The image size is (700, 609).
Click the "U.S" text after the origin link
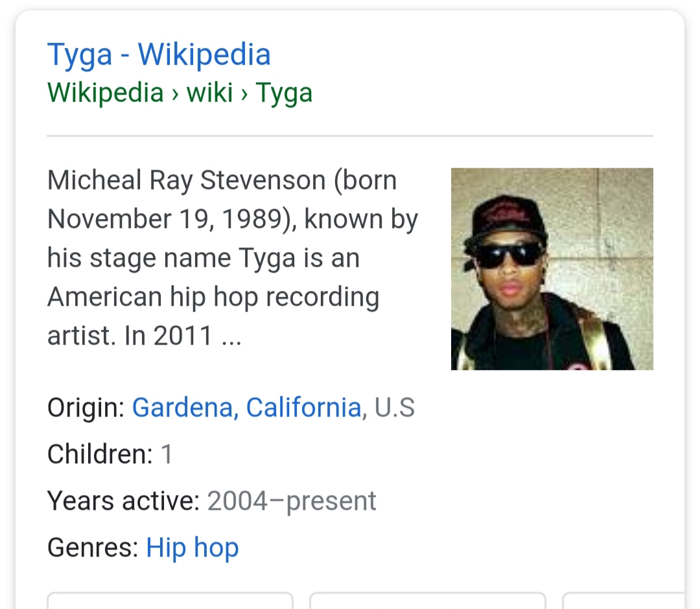(x=395, y=408)
